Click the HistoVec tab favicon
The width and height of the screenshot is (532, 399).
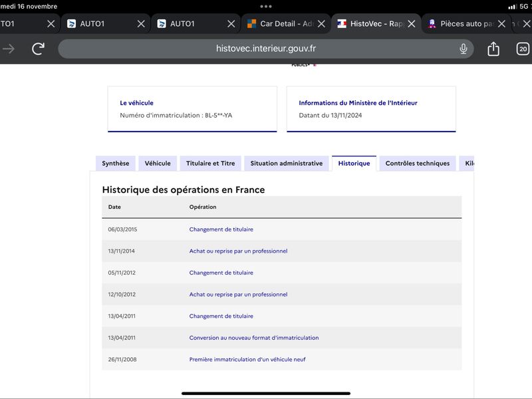pos(342,24)
